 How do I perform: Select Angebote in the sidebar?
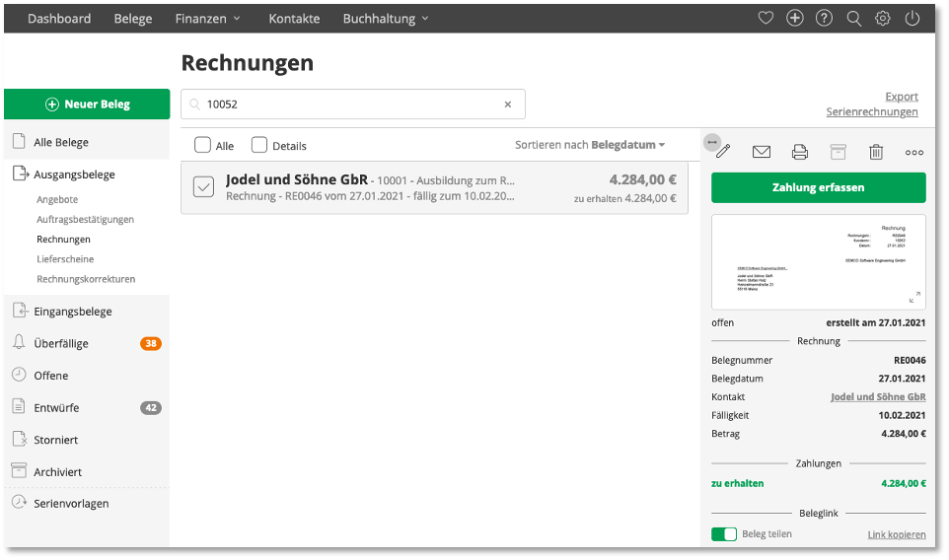coord(57,199)
